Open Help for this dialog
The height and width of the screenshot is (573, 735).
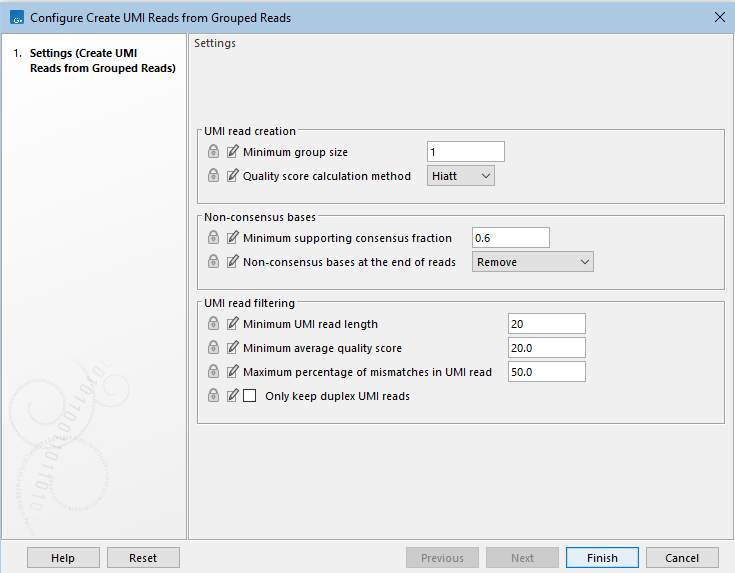point(63,558)
